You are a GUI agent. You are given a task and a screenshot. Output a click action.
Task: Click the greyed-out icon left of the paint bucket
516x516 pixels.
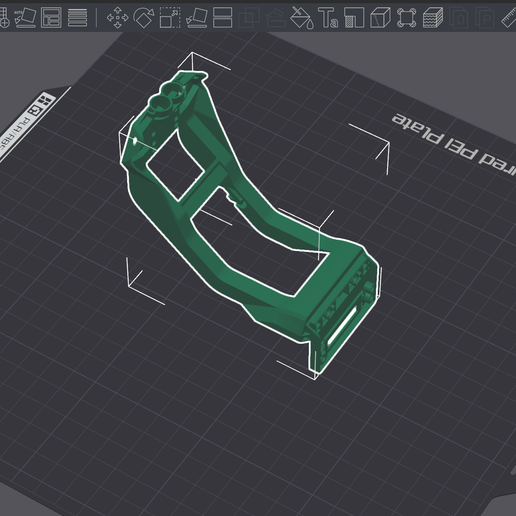coord(276,17)
